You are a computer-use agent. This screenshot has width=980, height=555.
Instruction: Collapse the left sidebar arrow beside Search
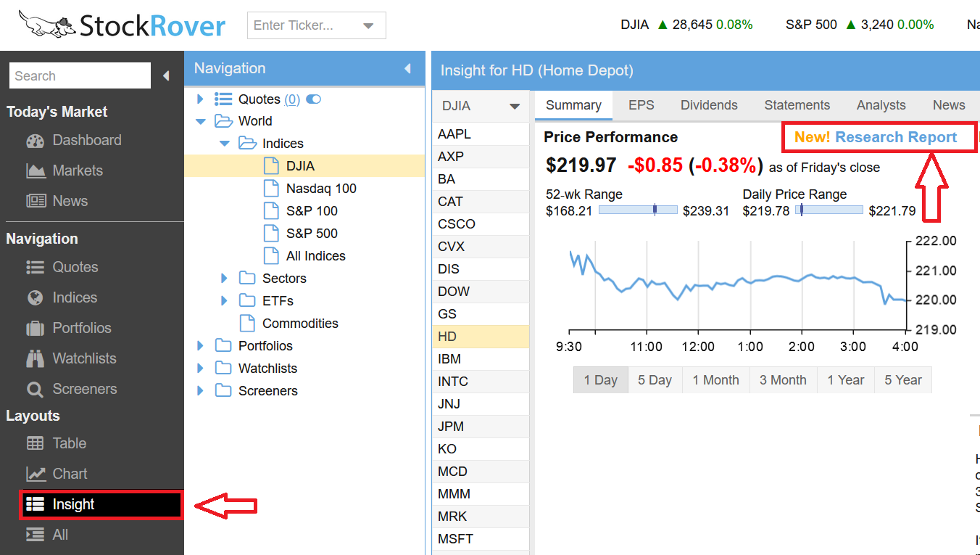[x=166, y=76]
